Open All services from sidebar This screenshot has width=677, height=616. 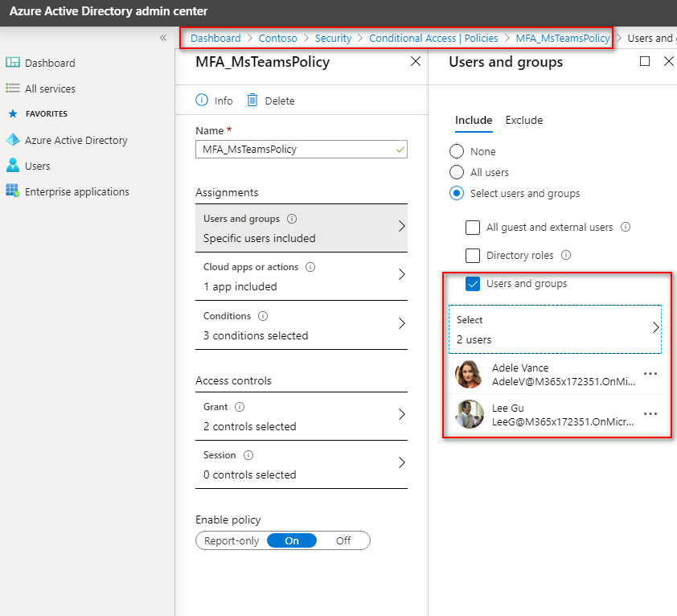click(50, 89)
